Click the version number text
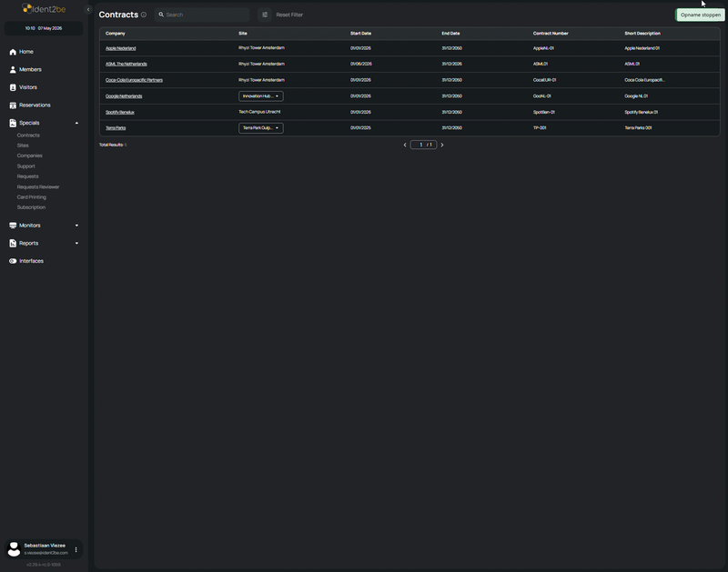 44,565
